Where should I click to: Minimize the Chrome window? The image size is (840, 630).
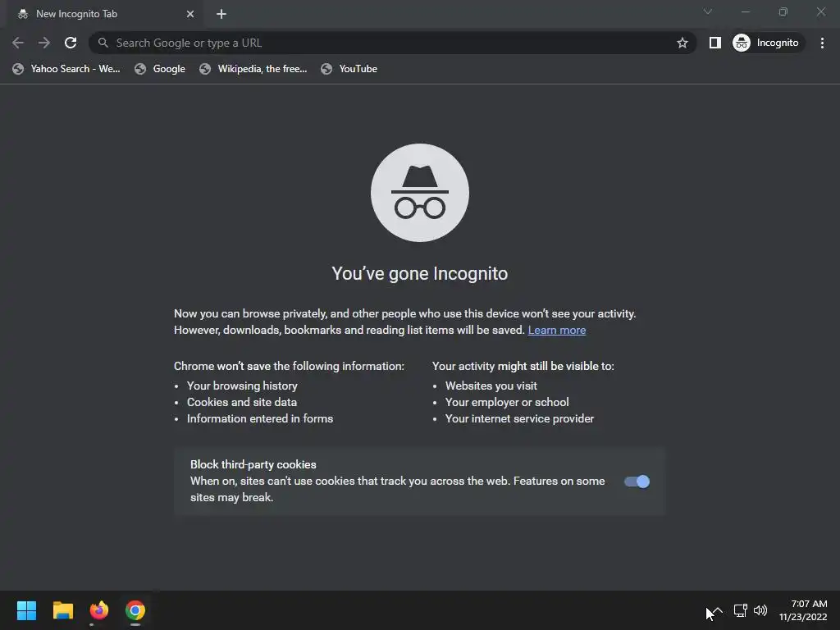(745, 11)
